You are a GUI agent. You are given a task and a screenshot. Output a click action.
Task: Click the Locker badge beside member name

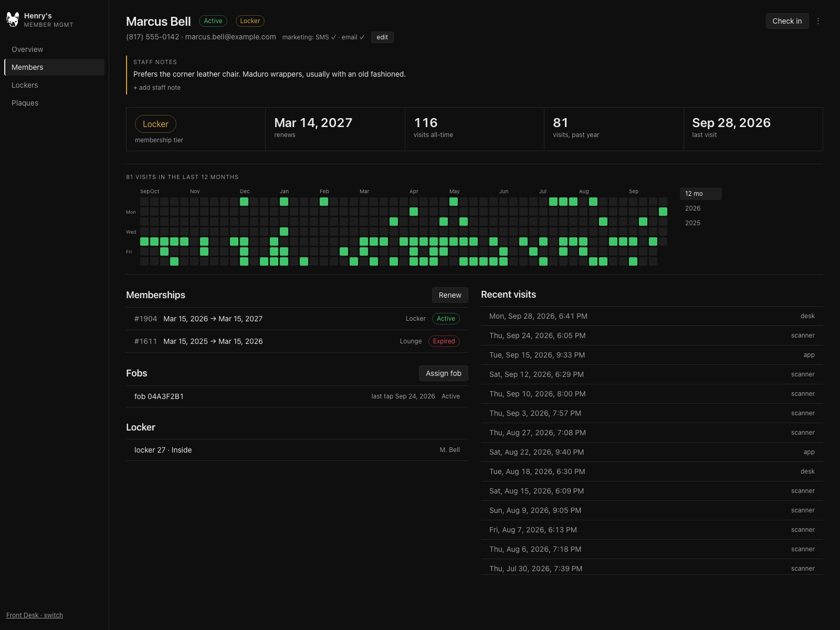pyautogui.click(x=250, y=21)
